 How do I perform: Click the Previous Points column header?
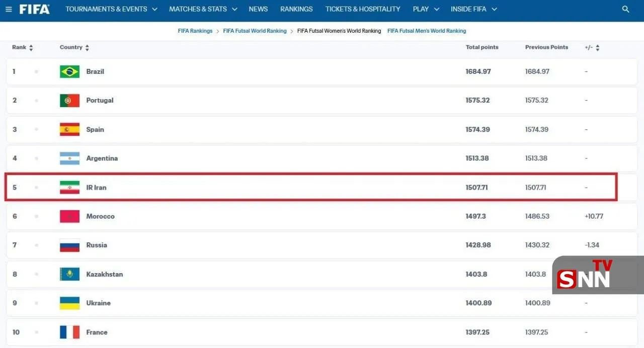[546, 47]
